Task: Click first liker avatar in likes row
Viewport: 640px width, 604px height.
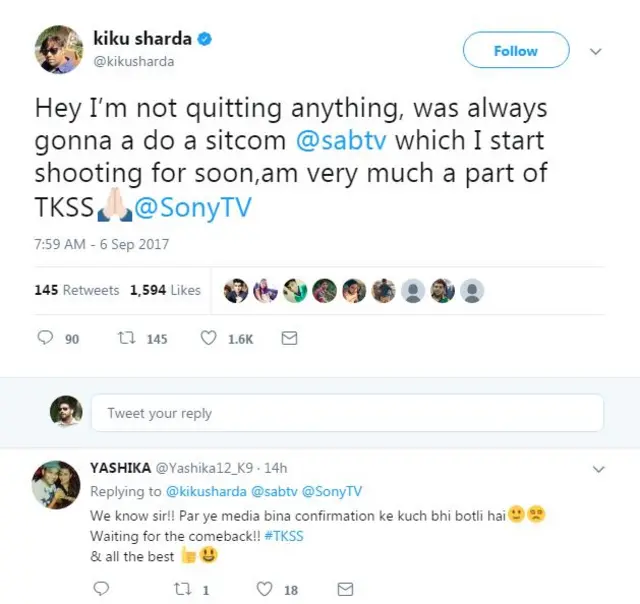Action: [x=235, y=290]
